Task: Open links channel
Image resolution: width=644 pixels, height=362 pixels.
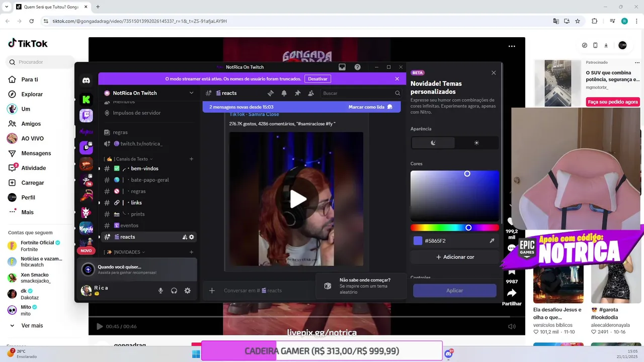Action: [x=147, y=203]
